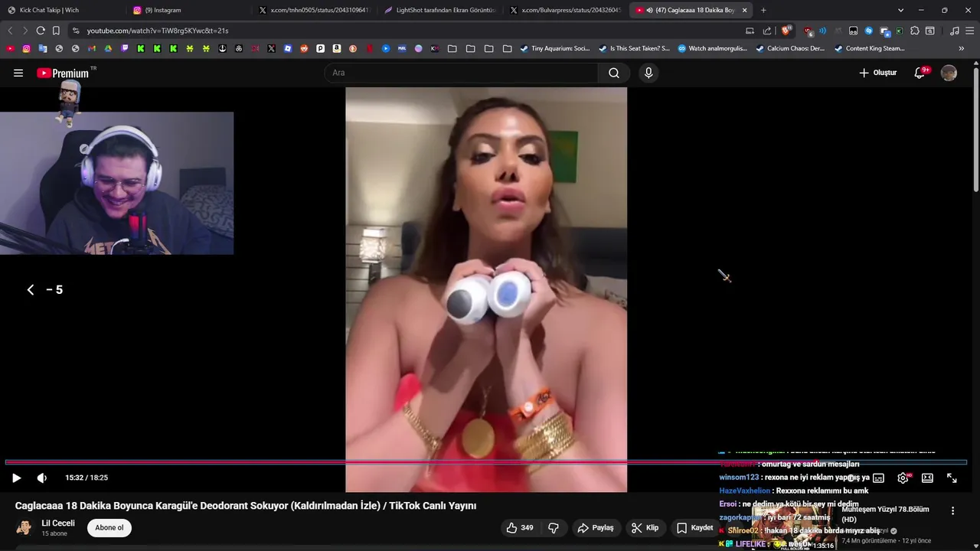Open Gmail bookmark in bookmarks bar
Viewport: 980px width, 551px height.
(x=92, y=48)
